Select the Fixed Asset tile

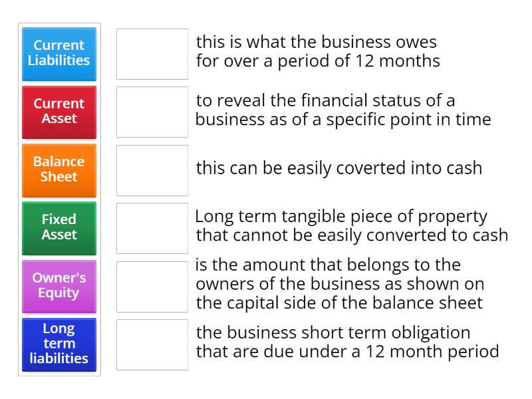click(59, 228)
